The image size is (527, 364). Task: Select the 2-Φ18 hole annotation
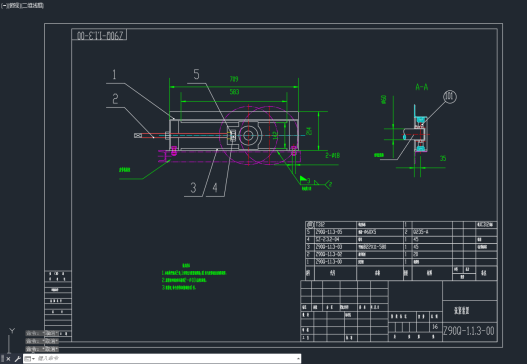[333, 155]
